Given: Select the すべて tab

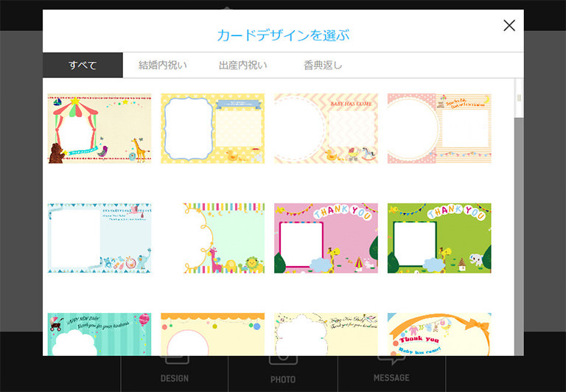Looking at the screenshot, I should pos(83,65).
